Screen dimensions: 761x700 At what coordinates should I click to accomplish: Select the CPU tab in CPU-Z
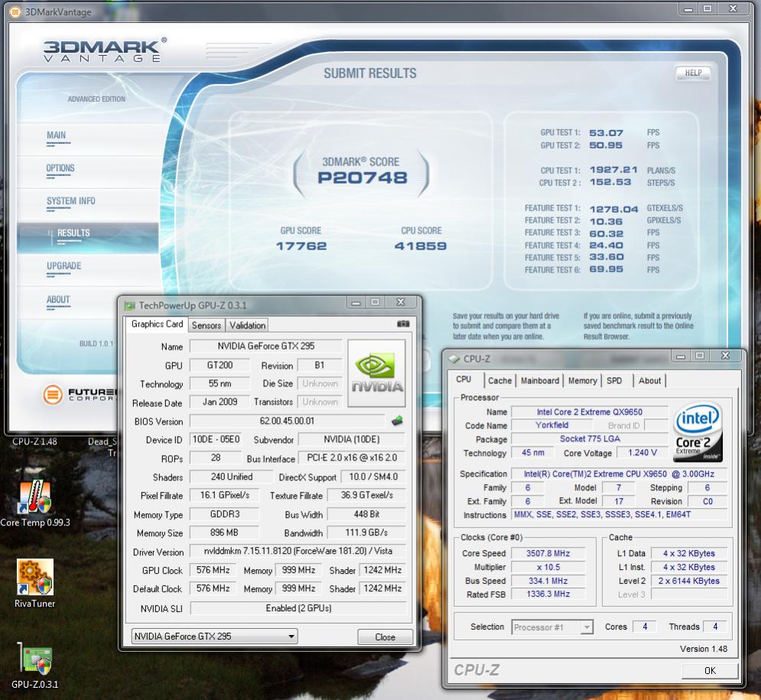click(464, 379)
